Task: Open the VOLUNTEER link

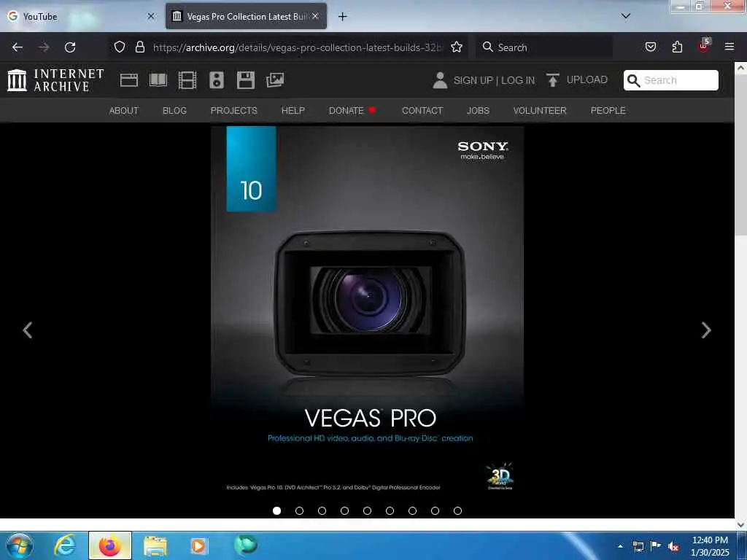Action: pos(540,111)
